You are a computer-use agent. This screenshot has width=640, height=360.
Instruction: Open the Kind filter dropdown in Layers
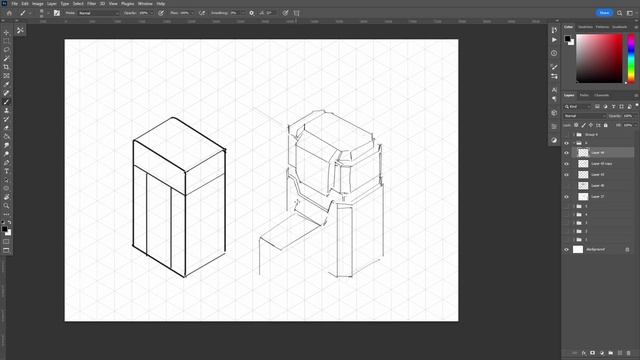pyautogui.click(x=578, y=107)
